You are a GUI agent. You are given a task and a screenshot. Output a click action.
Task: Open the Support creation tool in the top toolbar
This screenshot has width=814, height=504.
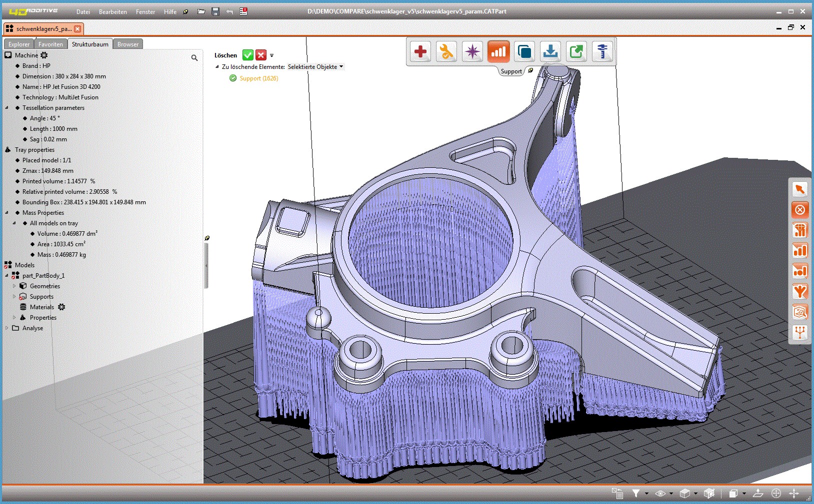[x=498, y=51]
